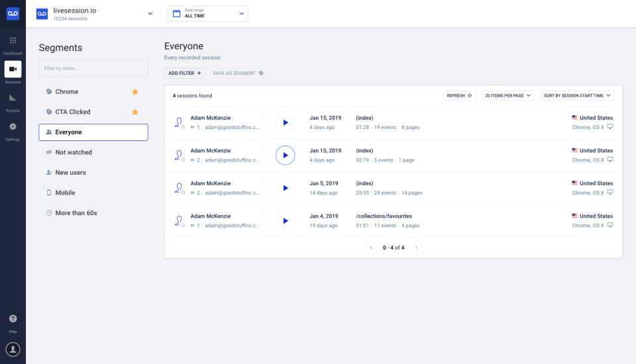Viewport: 636px width, 364px height.
Task: Toggle the star on Chrome segment
Action: 135,92
